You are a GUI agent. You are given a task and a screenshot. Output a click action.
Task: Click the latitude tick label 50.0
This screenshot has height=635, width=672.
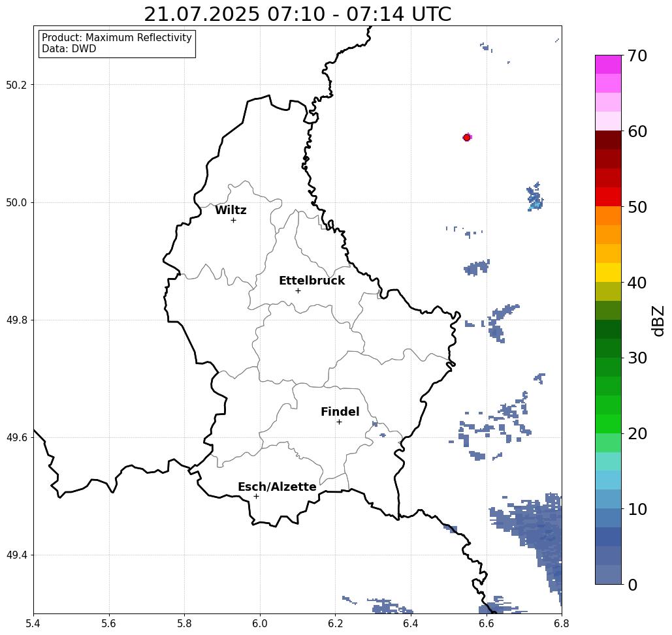click(x=16, y=202)
